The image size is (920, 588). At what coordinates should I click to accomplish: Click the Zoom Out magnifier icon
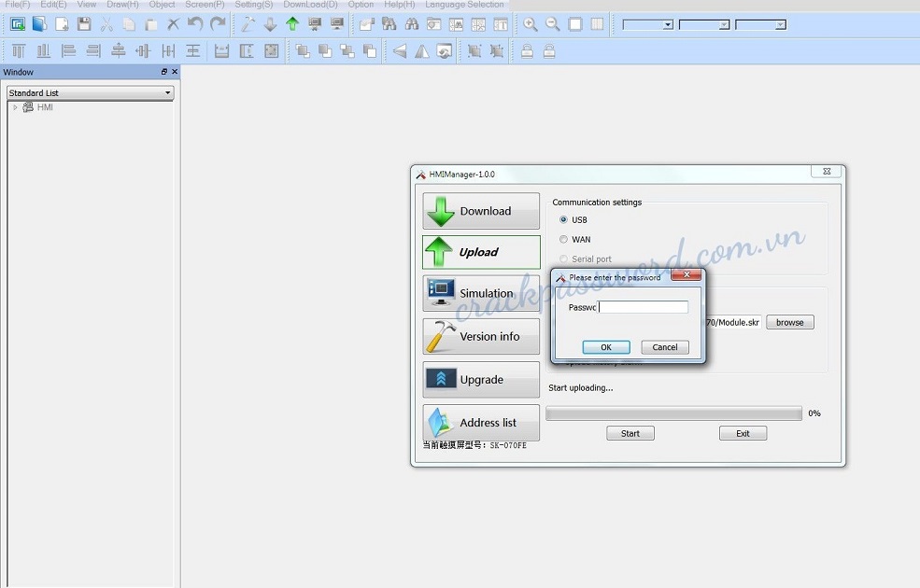(553, 24)
